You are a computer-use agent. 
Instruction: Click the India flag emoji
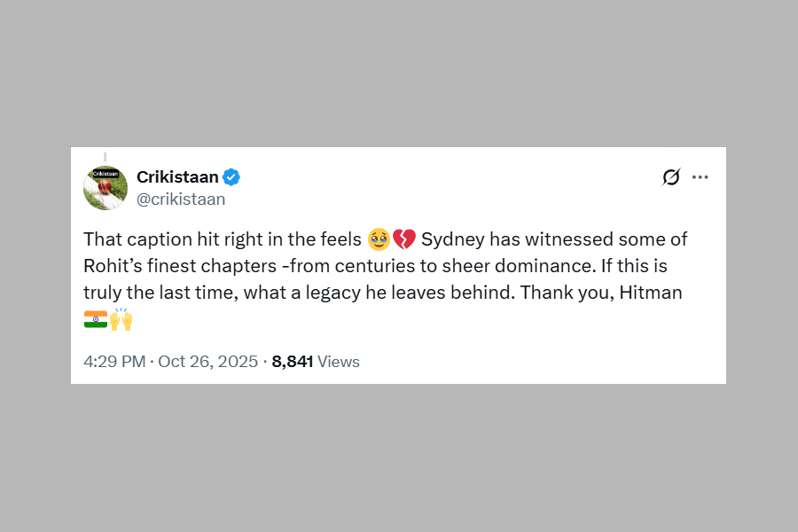pos(95,319)
